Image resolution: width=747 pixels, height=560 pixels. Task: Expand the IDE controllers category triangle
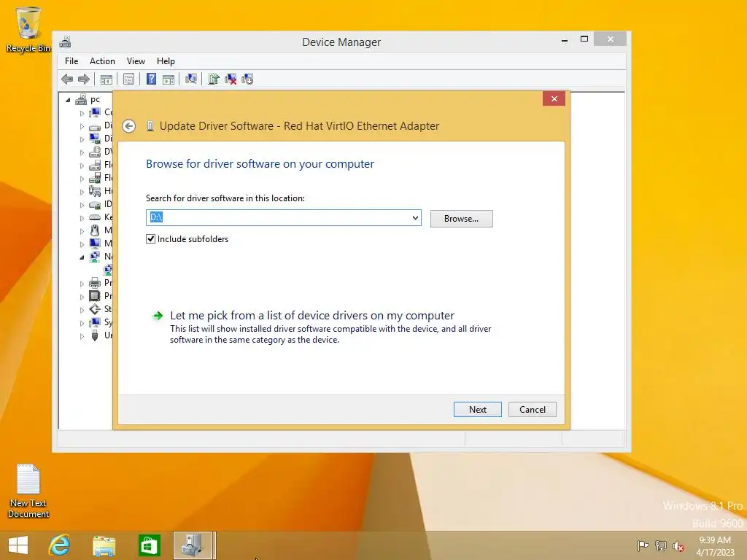(x=82, y=205)
